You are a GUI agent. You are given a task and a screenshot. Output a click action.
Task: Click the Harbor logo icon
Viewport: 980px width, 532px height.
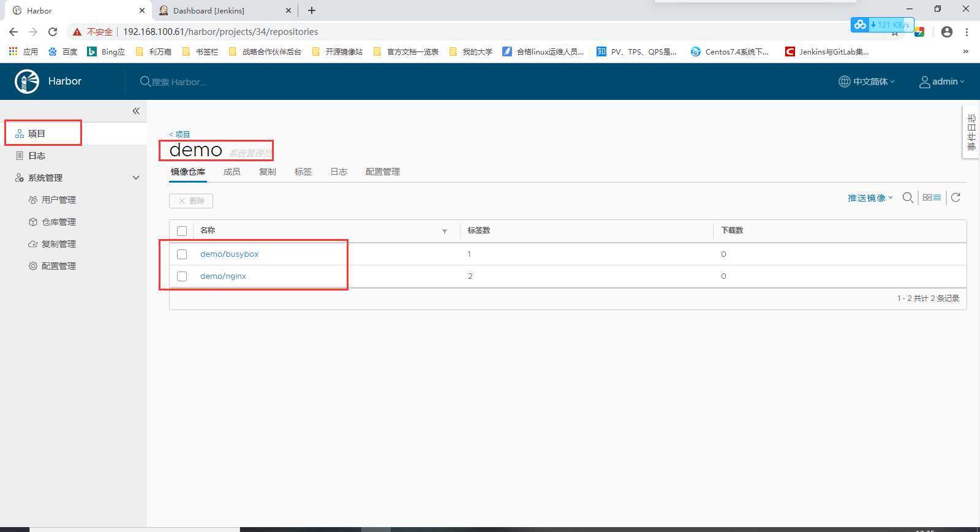27,82
